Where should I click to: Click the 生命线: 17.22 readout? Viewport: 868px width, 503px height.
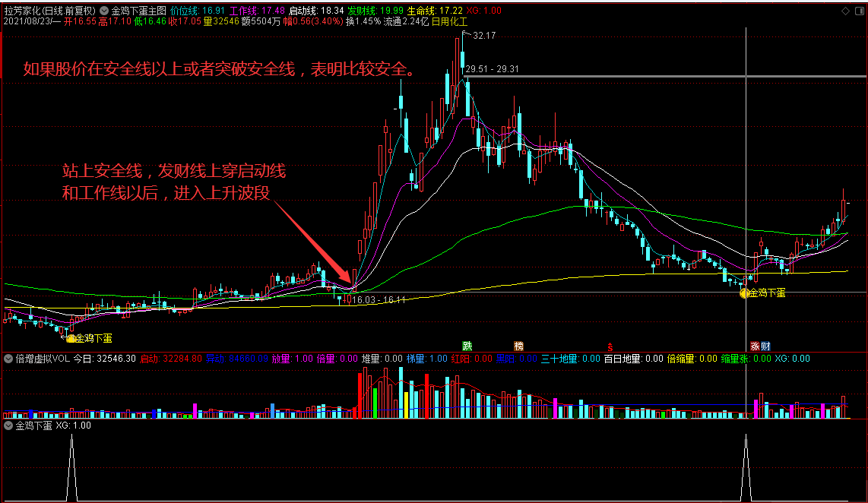[x=435, y=11]
